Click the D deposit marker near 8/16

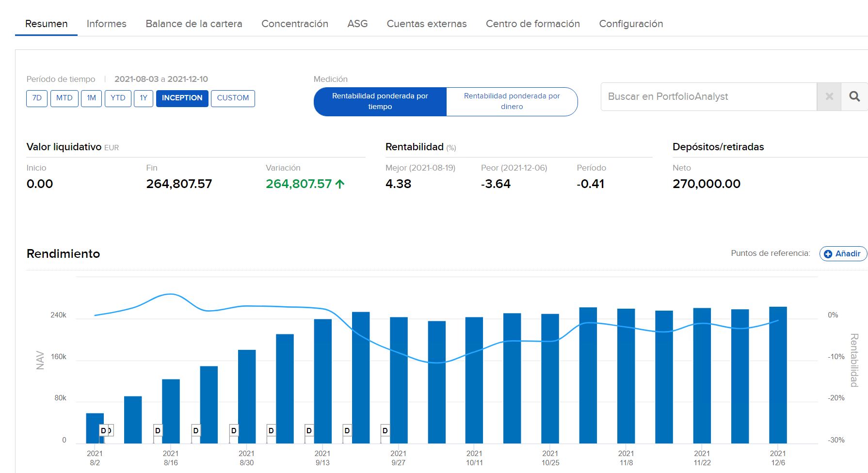[x=158, y=430]
